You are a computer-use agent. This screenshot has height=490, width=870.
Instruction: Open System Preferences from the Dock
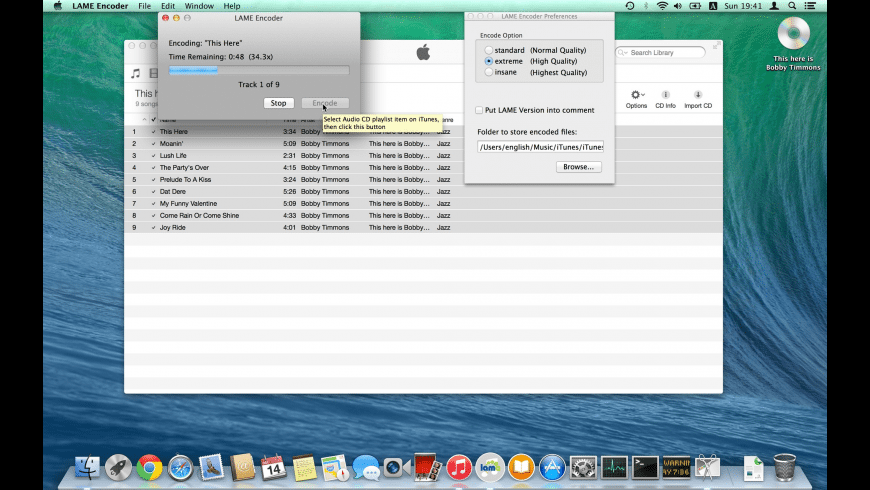[583, 467]
